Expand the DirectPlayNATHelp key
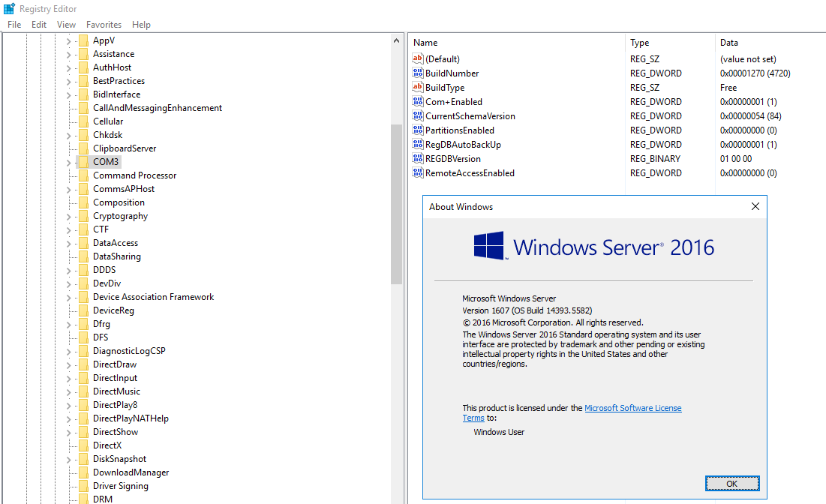Screen dimensions: 826x504 (68, 419)
